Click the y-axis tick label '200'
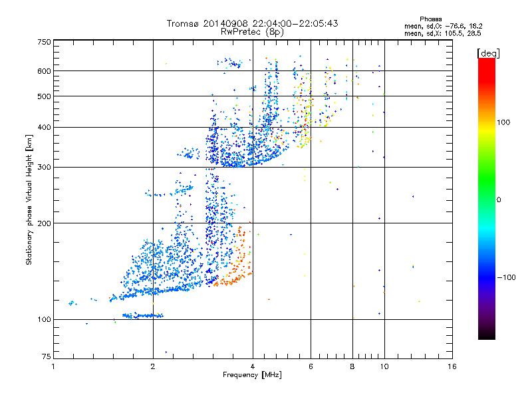The image size is (532, 399). 45,223
